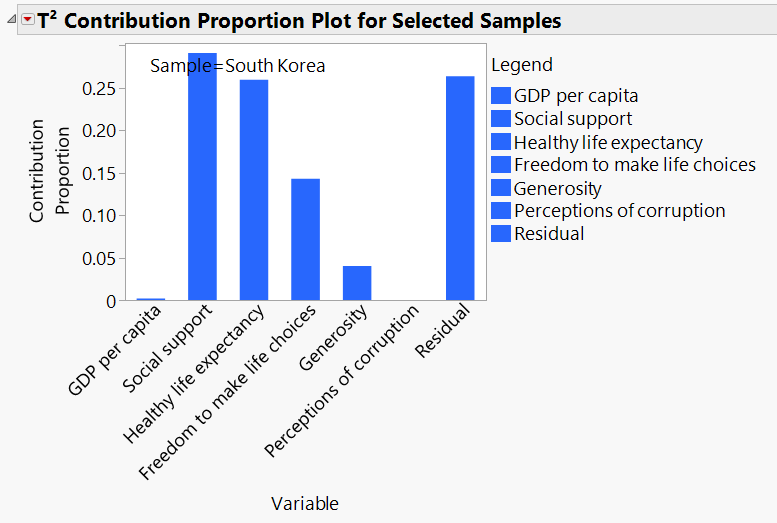Open the red triangle report options menu
This screenshot has width=777, height=523.
point(27,20)
